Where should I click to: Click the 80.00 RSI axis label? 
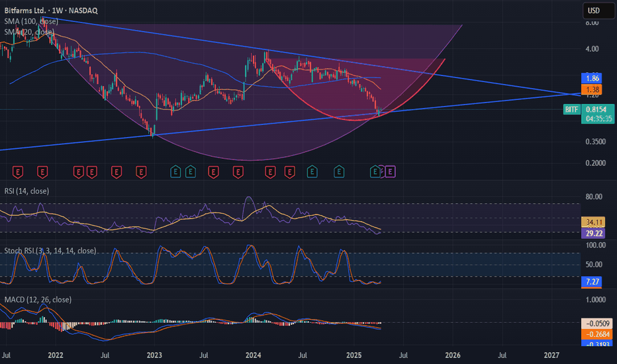(x=594, y=197)
